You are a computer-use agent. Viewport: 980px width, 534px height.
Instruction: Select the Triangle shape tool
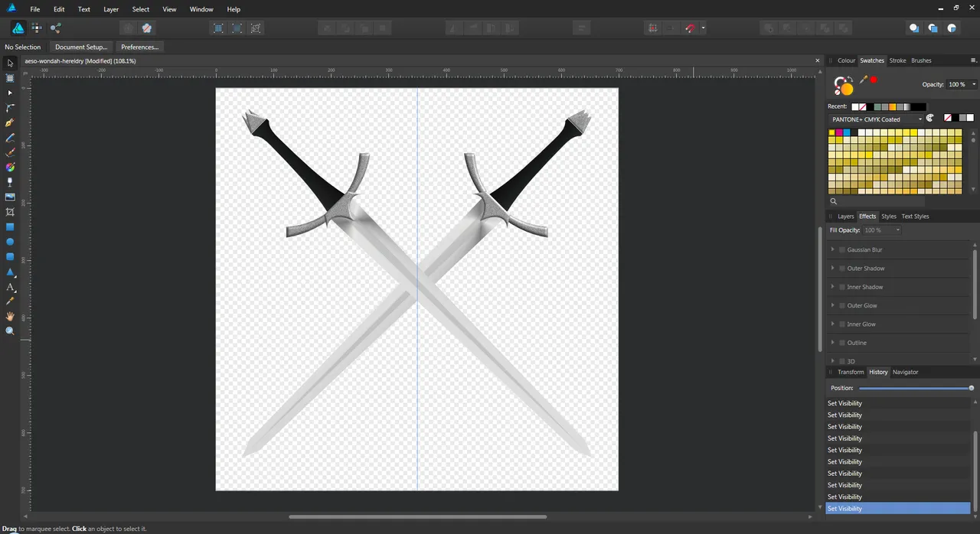click(10, 272)
